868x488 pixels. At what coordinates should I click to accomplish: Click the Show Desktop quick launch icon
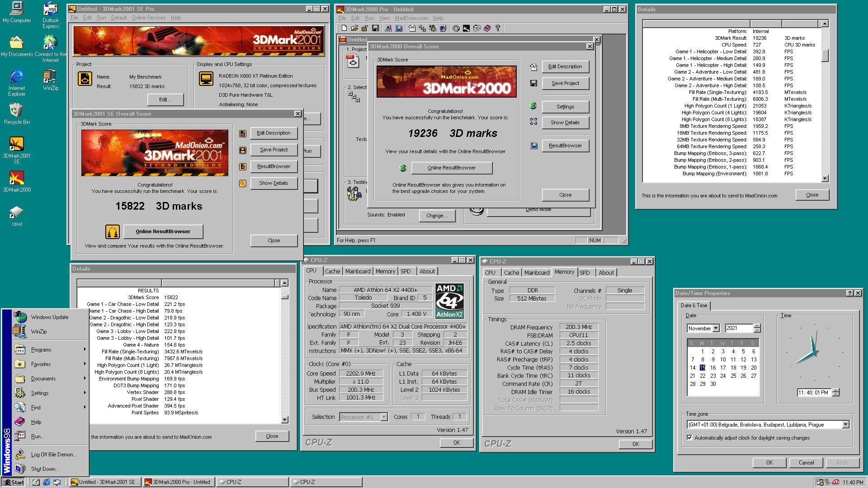coord(36,482)
